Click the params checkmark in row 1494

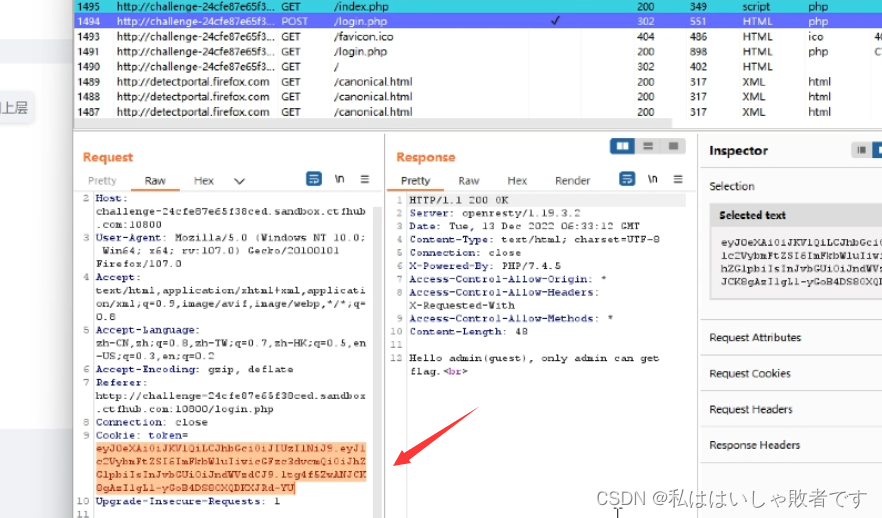pyautogui.click(x=555, y=21)
